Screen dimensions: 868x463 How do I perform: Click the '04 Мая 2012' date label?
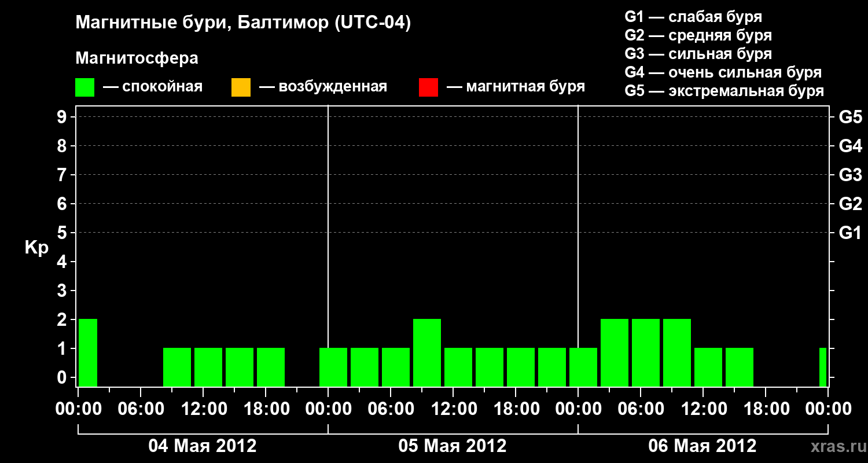[203, 446]
